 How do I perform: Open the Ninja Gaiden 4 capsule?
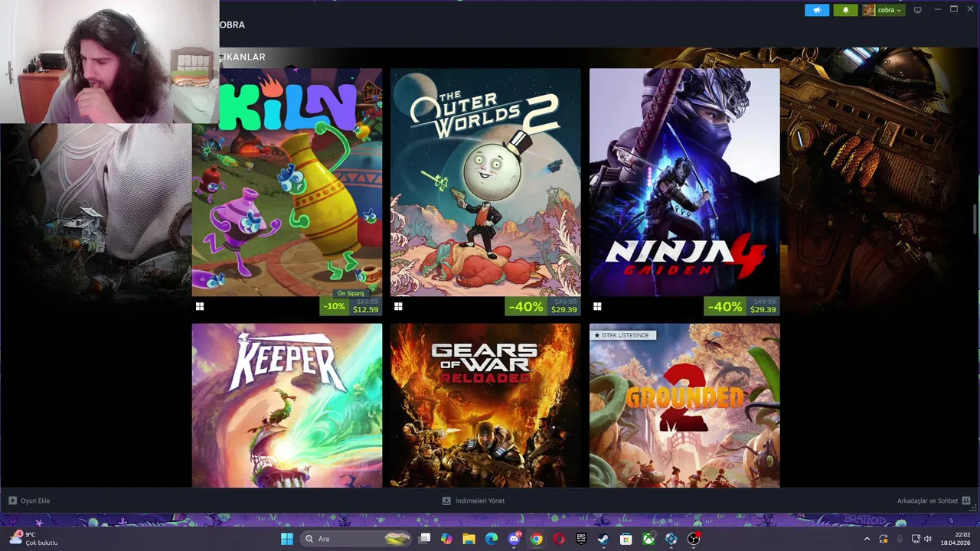[x=684, y=182]
